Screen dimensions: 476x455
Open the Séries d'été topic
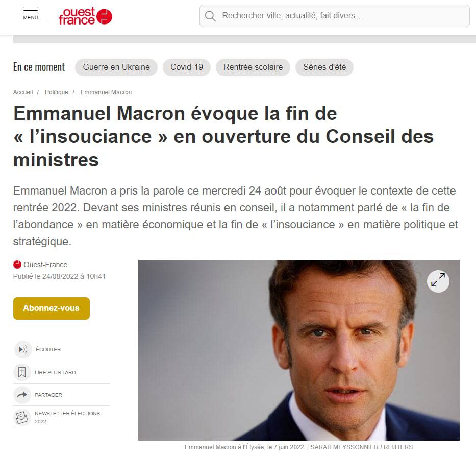point(324,67)
